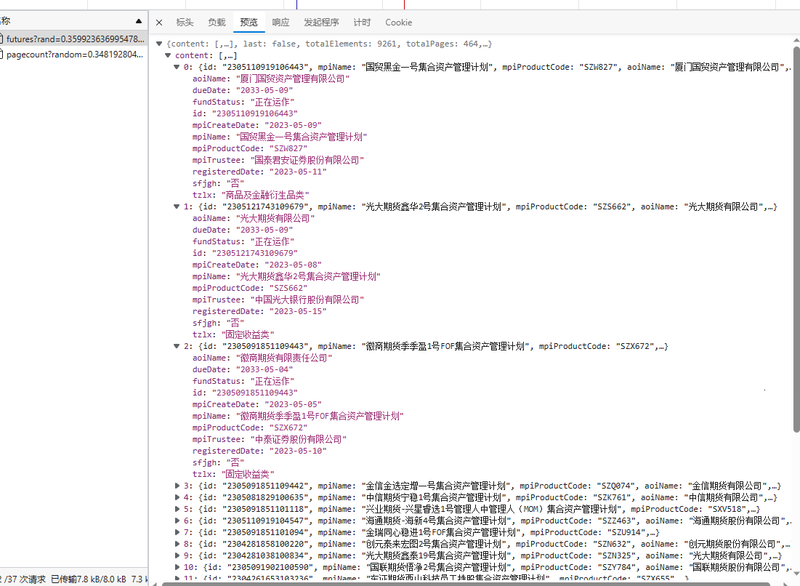Image resolution: width=800 pixels, height=586 pixels.
Task: Click the registeredDate value 2023-05-15
Action: click(x=298, y=312)
